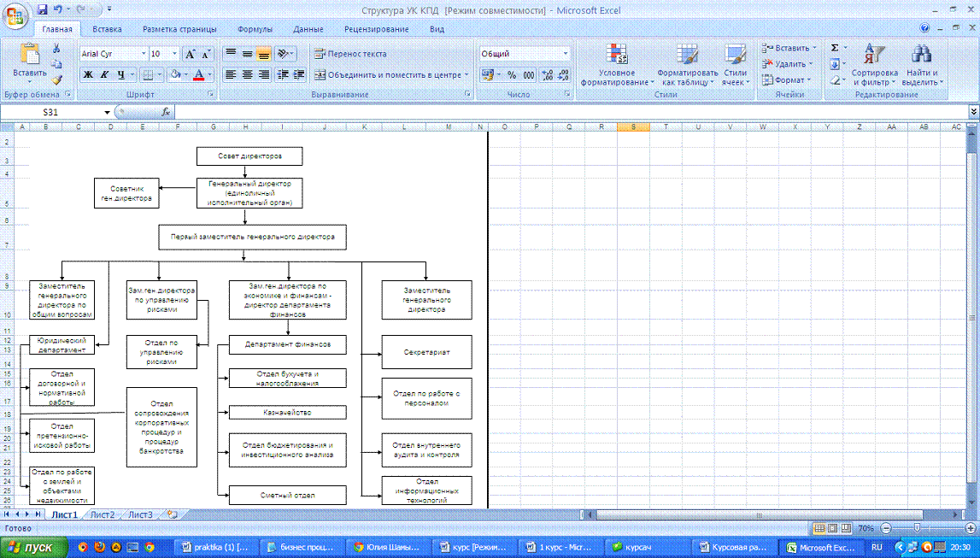Click the Save floppy disk icon

(39, 9)
